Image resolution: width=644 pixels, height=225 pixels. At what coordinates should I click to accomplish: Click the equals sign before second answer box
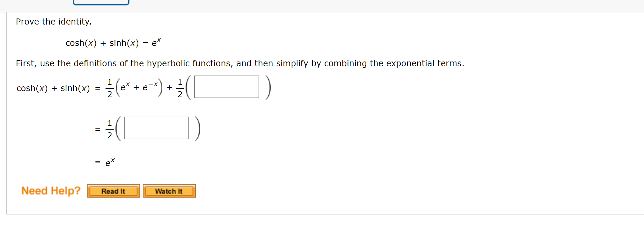pyautogui.click(x=98, y=128)
